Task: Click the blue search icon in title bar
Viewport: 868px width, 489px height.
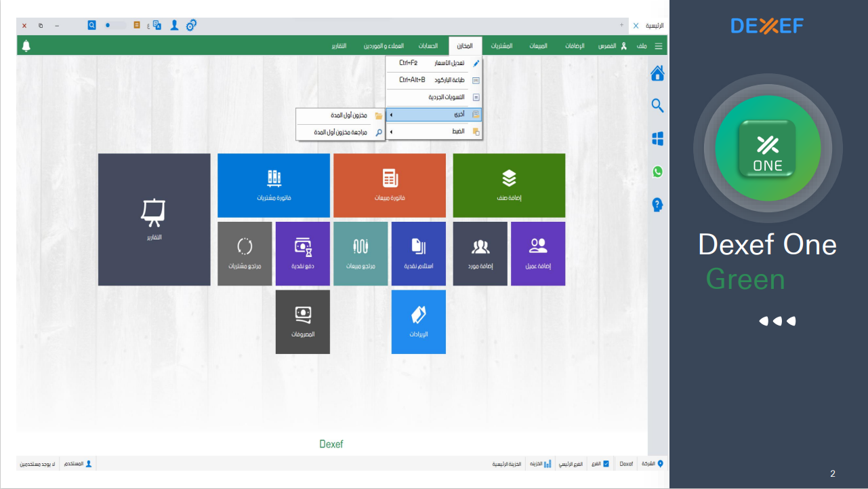Action: pyautogui.click(x=91, y=25)
